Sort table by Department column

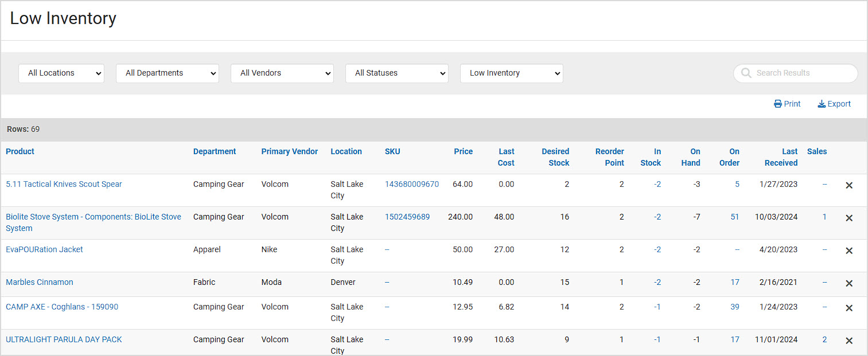coord(215,151)
